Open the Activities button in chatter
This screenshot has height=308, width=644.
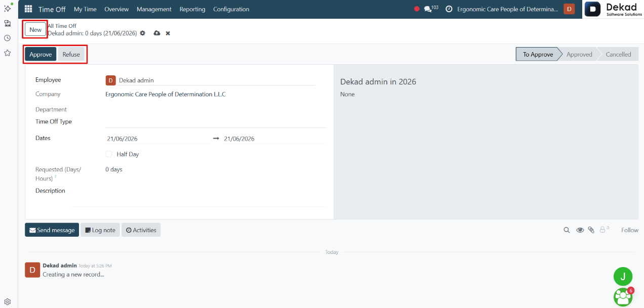pyautogui.click(x=141, y=230)
